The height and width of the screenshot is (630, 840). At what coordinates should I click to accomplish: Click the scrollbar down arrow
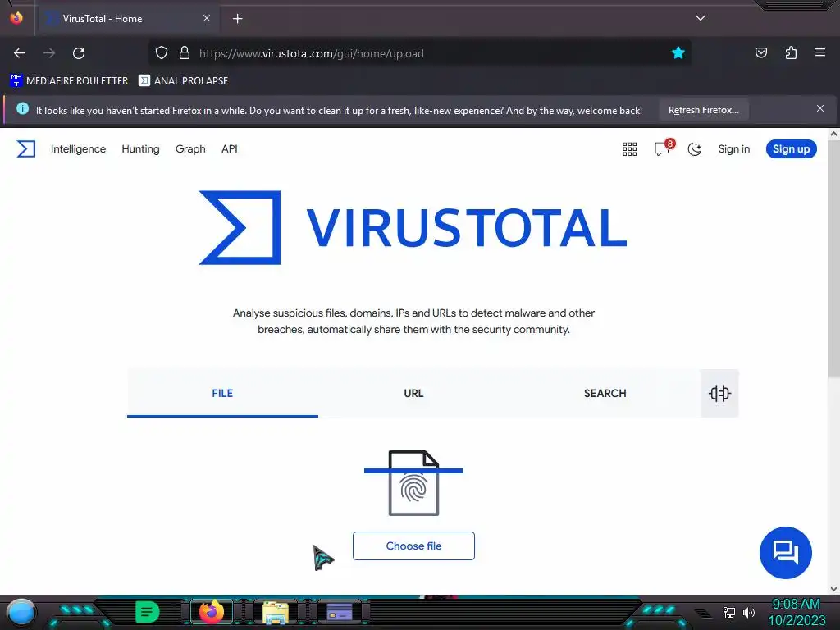pyautogui.click(x=833, y=589)
